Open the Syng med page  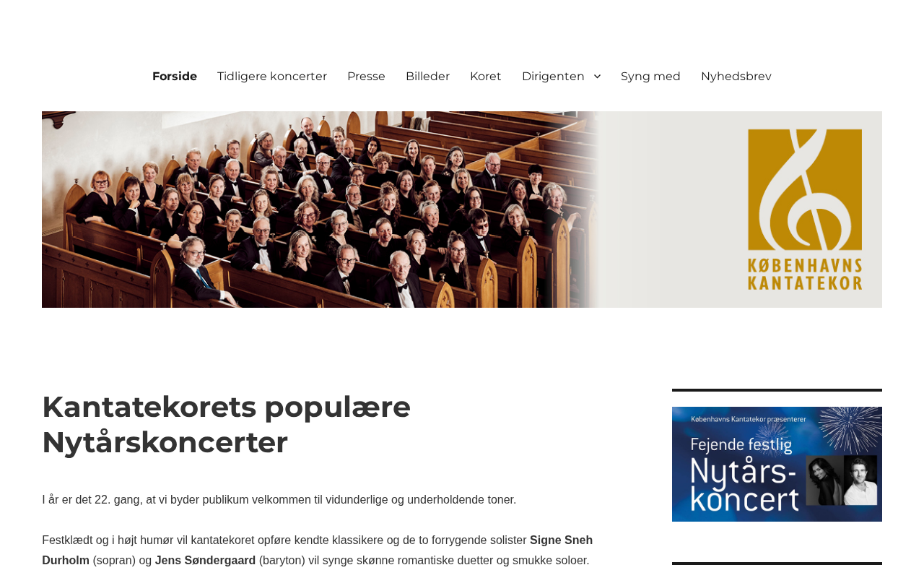650,77
